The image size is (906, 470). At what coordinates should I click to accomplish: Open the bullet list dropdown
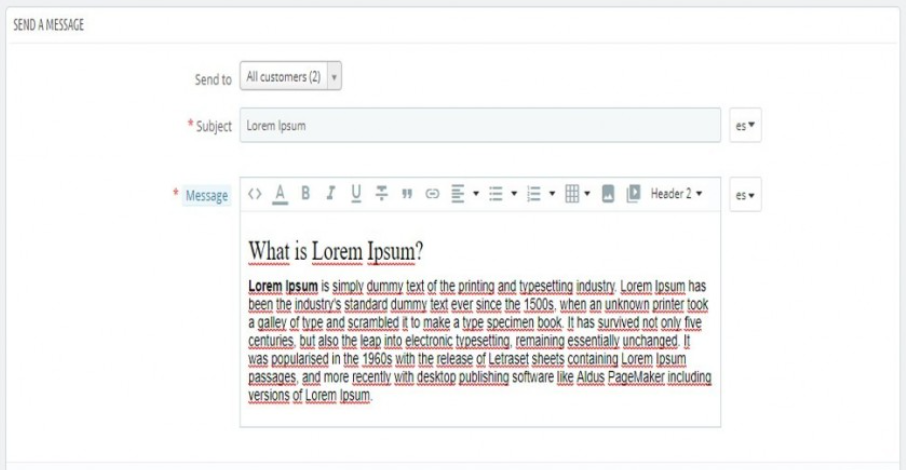pyautogui.click(x=503, y=194)
